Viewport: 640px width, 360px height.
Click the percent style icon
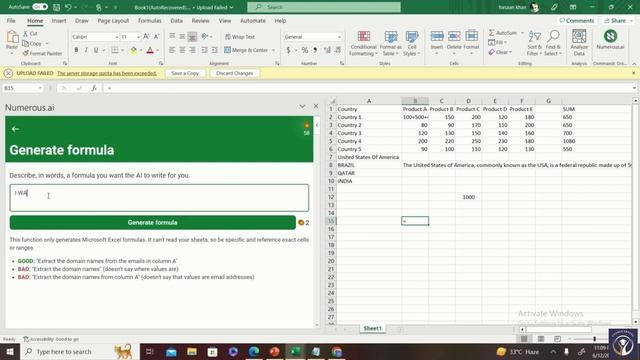click(x=304, y=50)
